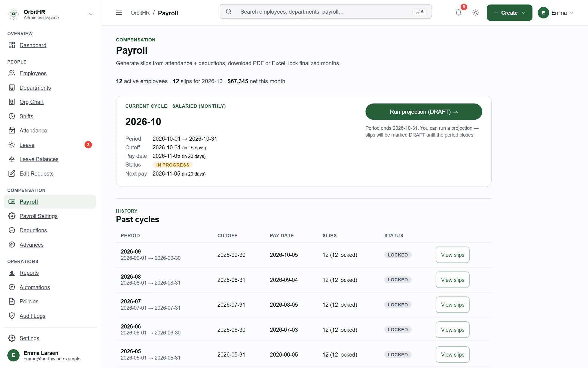Click the Automations icon

pyautogui.click(x=12, y=287)
